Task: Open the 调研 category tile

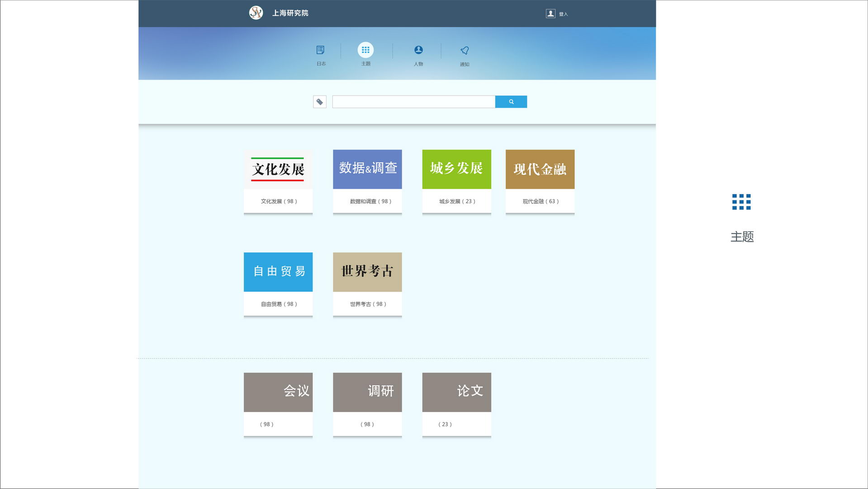Action: point(367,392)
